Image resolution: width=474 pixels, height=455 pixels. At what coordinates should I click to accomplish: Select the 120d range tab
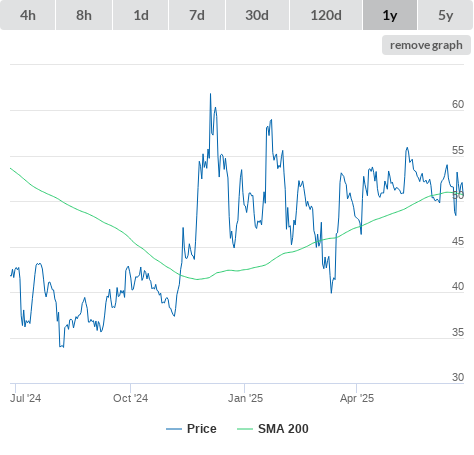[x=326, y=15]
